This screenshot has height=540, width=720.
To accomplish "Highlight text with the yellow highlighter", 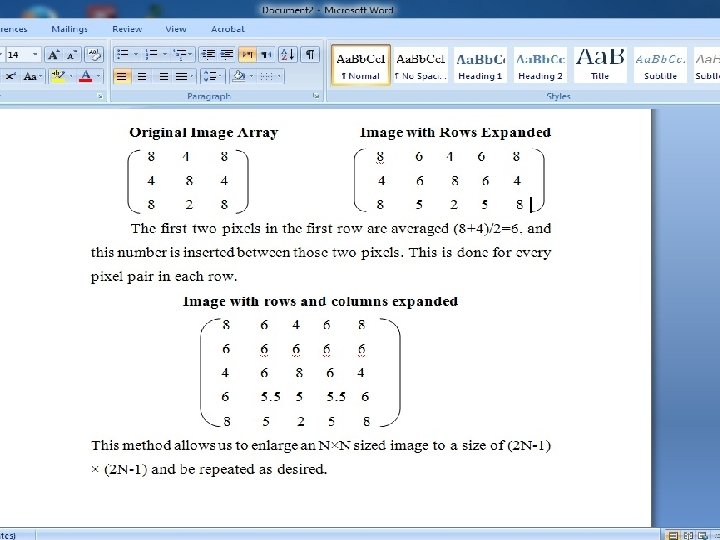I will coord(58,76).
